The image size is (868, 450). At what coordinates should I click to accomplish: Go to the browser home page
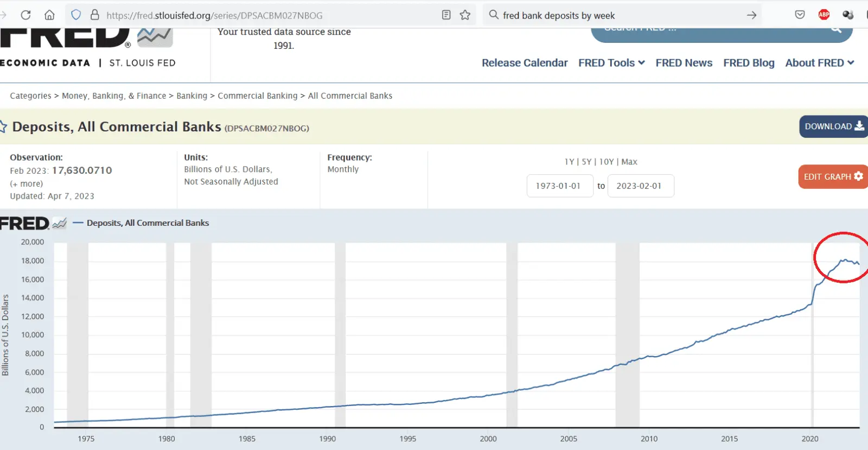pyautogui.click(x=49, y=15)
